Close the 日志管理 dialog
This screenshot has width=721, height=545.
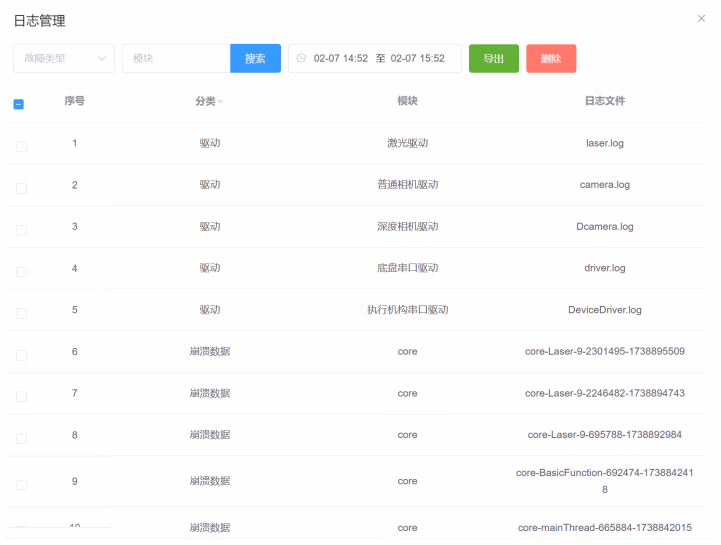coord(701,18)
